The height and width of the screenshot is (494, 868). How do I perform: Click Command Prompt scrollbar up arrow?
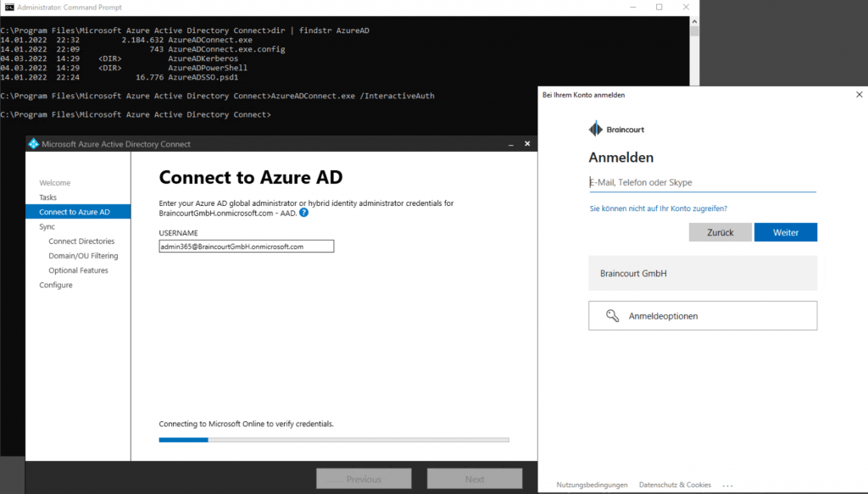click(694, 21)
